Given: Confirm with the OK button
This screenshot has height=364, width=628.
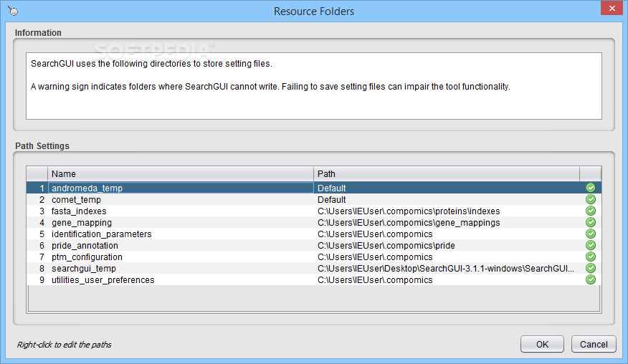Looking at the screenshot, I should click(x=542, y=345).
